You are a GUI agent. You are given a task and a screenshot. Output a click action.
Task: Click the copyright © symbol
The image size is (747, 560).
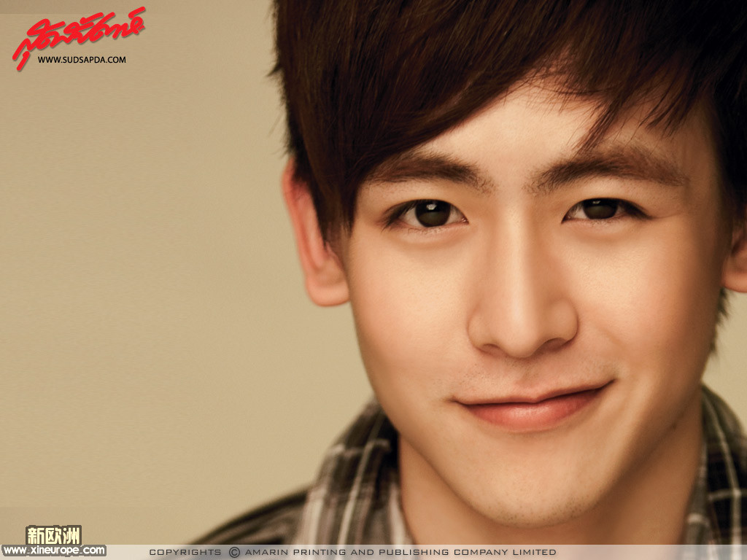point(234,553)
